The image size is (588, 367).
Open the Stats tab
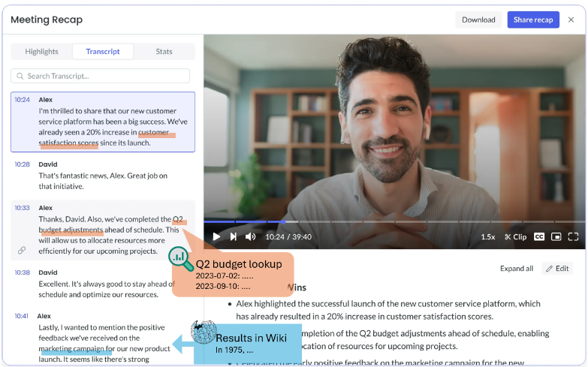[x=164, y=51]
